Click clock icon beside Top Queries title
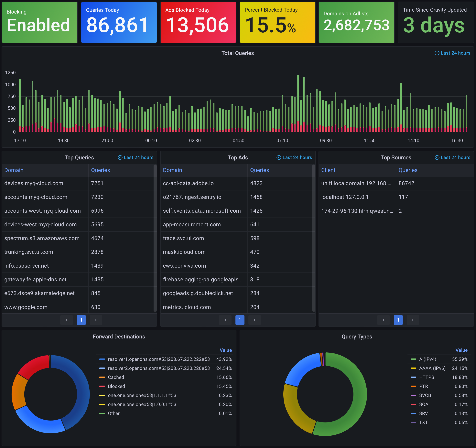The image size is (476, 448). pyautogui.click(x=120, y=157)
